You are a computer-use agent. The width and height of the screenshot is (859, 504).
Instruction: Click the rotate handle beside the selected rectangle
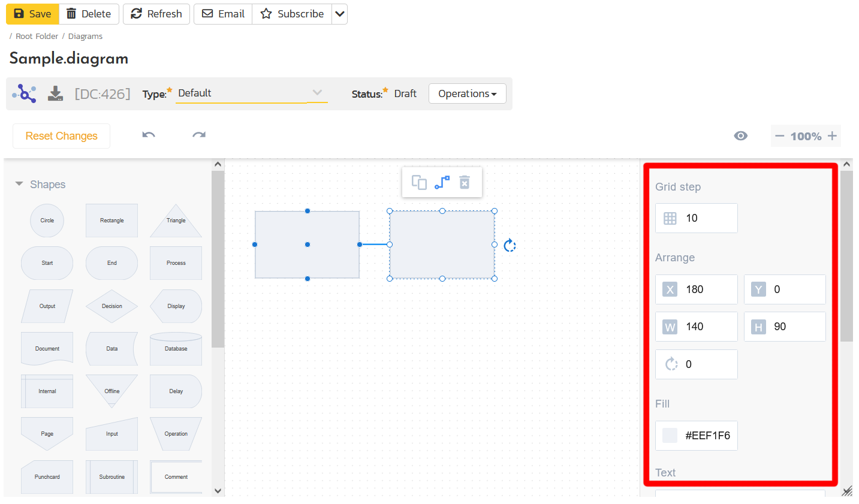click(510, 245)
